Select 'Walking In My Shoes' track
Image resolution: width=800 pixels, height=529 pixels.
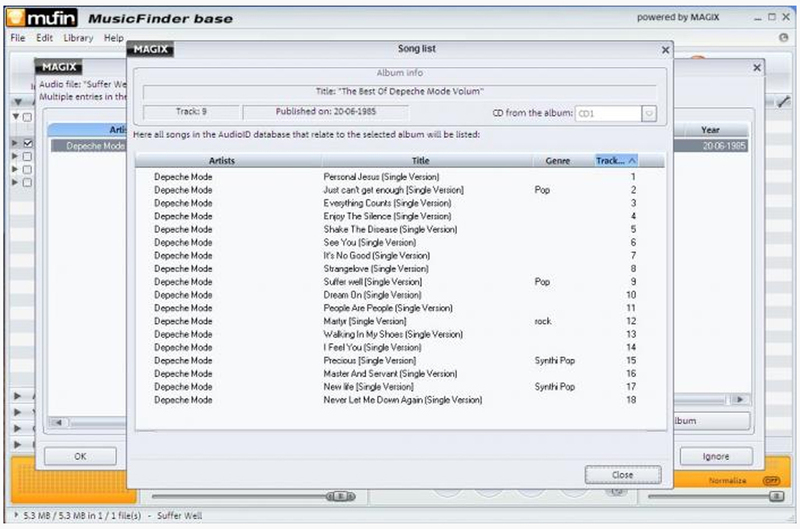click(x=400, y=335)
